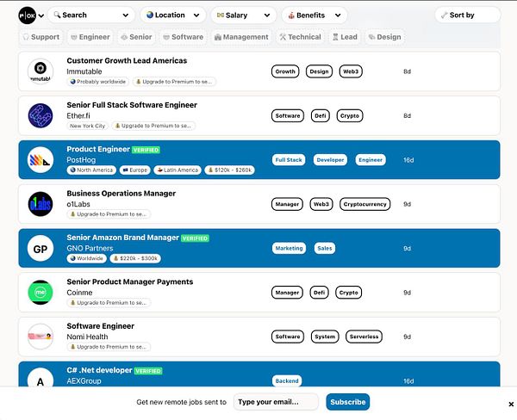Click the Web3 tag on Immutable job
This screenshot has height=420, width=517.
351,71
